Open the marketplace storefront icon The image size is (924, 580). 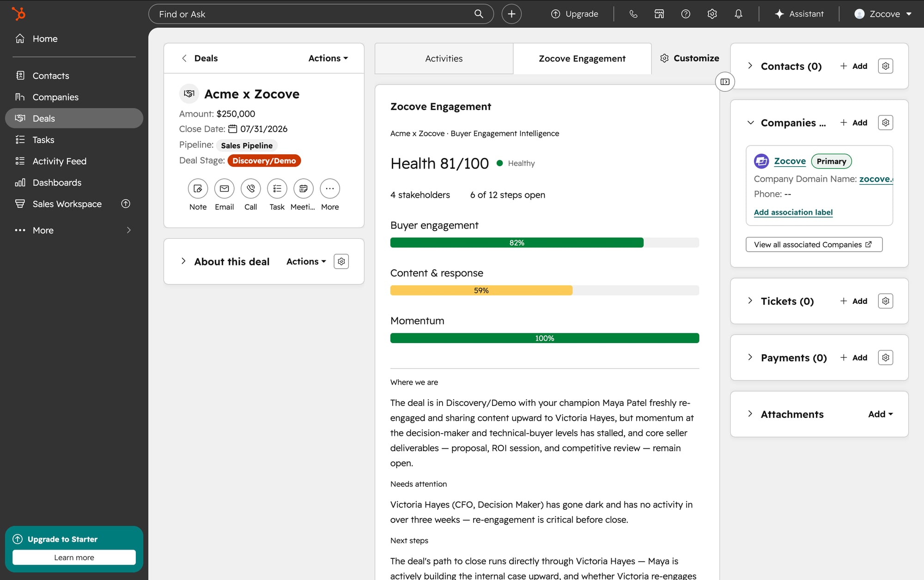(x=659, y=14)
